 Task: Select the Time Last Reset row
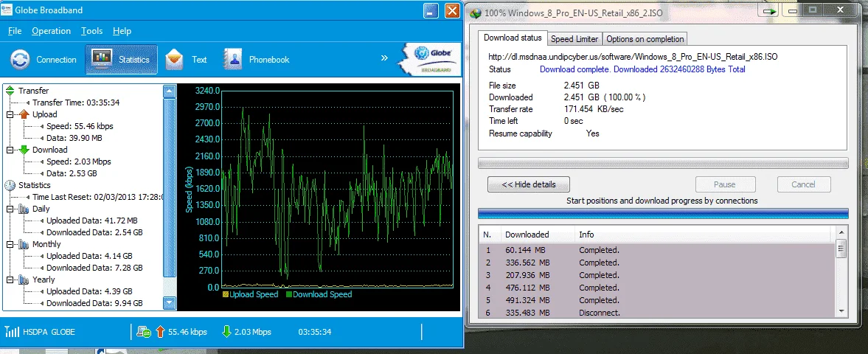(97, 197)
